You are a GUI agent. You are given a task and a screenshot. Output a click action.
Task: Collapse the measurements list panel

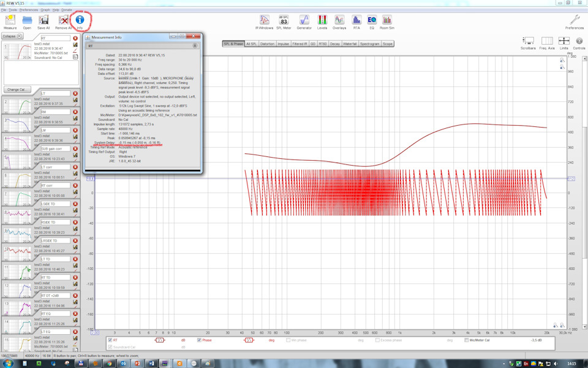click(12, 36)
